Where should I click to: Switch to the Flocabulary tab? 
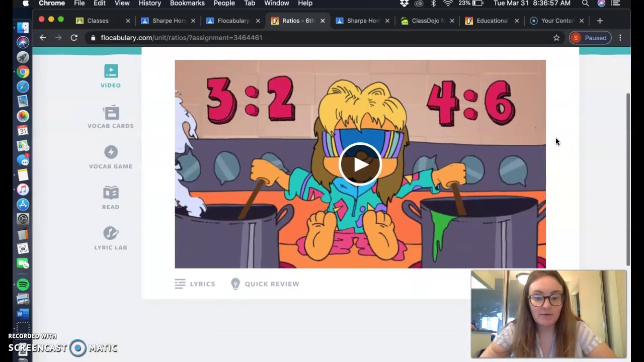point(233,21)
